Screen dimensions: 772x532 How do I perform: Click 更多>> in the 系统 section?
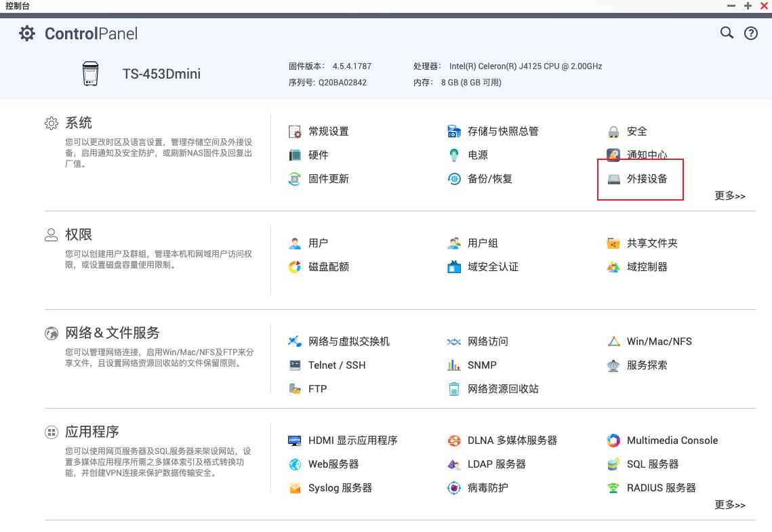729,196
